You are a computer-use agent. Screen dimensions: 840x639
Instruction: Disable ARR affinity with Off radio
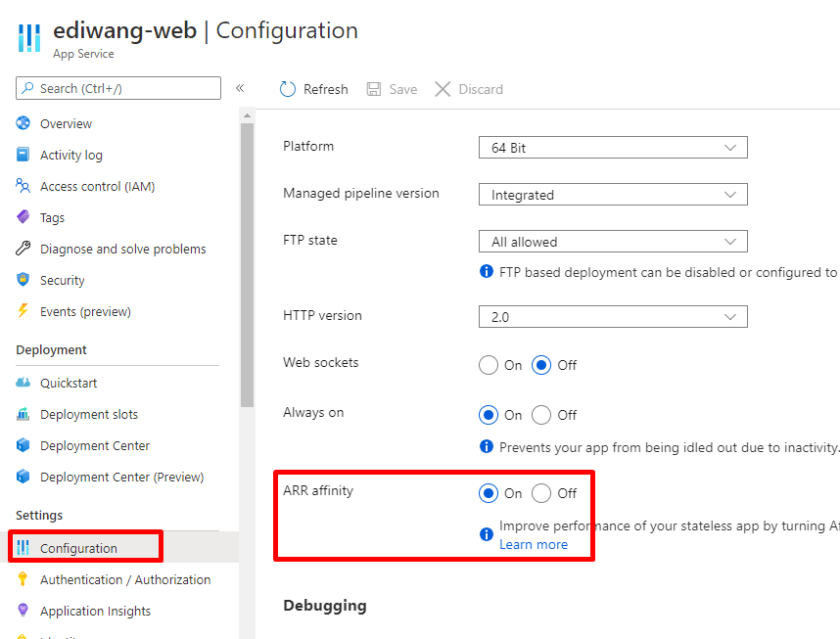541,493
